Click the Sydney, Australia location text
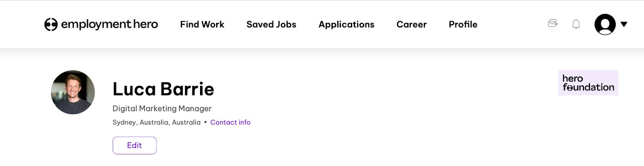This screenshot has height=166, width=644. pos(157,122)
